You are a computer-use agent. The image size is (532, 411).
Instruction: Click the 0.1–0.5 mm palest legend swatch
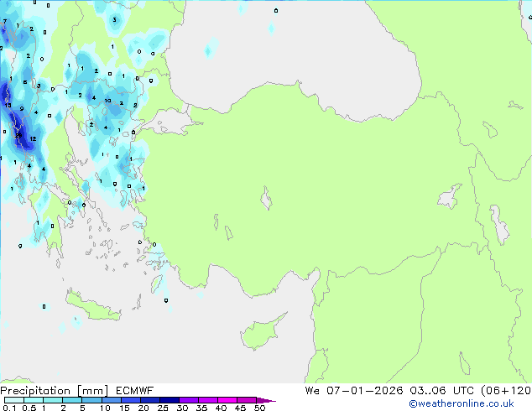[x=14, y=400]
